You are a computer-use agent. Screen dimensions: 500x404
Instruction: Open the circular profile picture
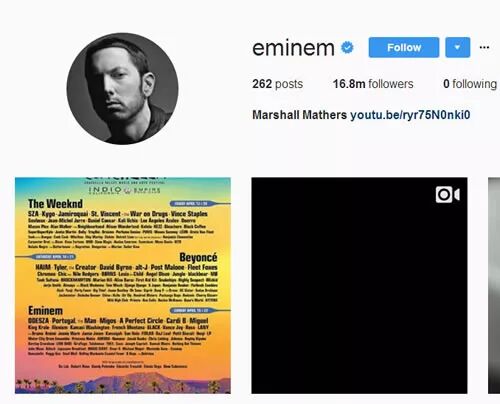[x=122, y=89]
